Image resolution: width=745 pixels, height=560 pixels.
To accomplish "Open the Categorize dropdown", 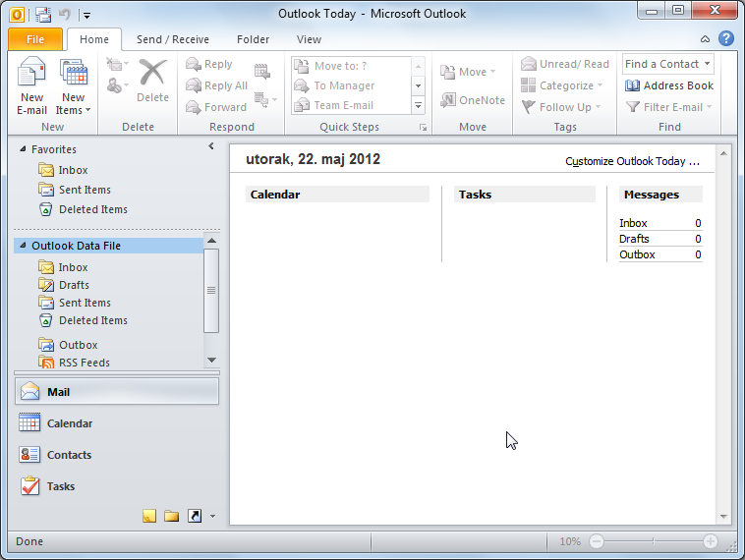I will (561, 85).
